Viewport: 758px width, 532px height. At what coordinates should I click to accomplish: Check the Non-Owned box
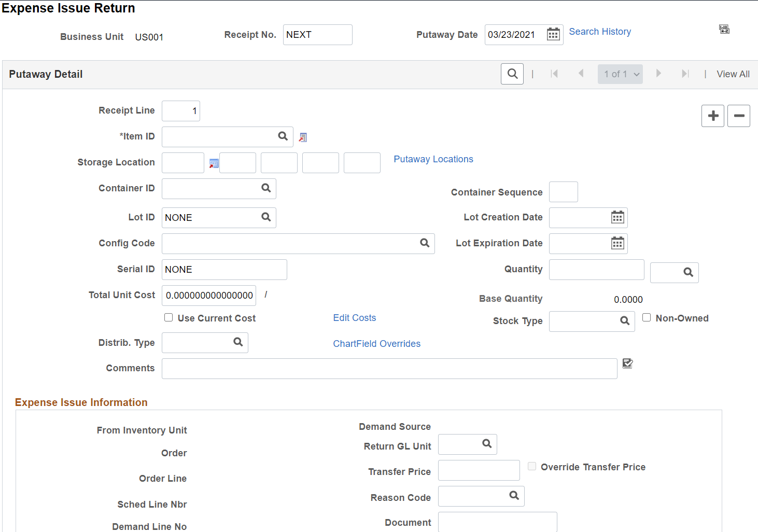point(647,317)
